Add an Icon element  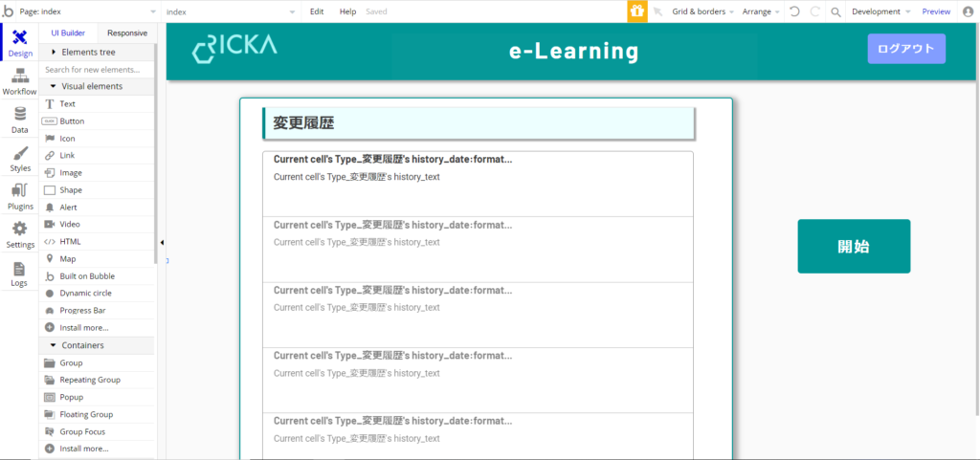tap(97, 139)
